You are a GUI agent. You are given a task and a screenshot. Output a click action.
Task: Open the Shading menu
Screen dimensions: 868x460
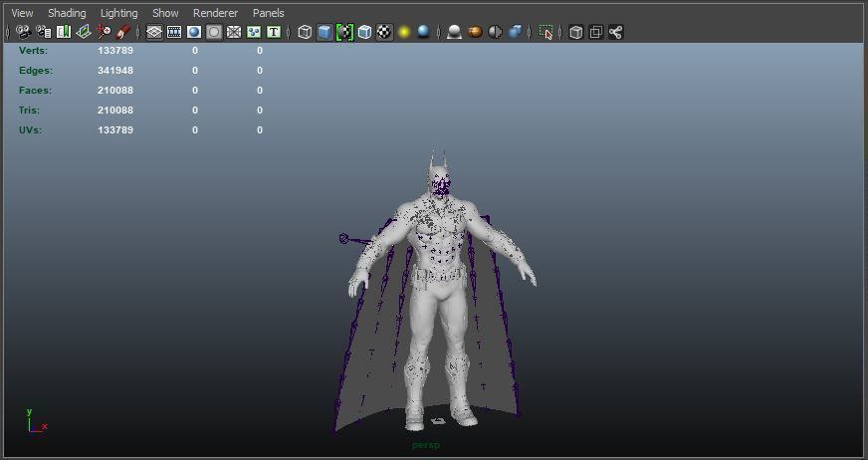[x=67, y=13]
